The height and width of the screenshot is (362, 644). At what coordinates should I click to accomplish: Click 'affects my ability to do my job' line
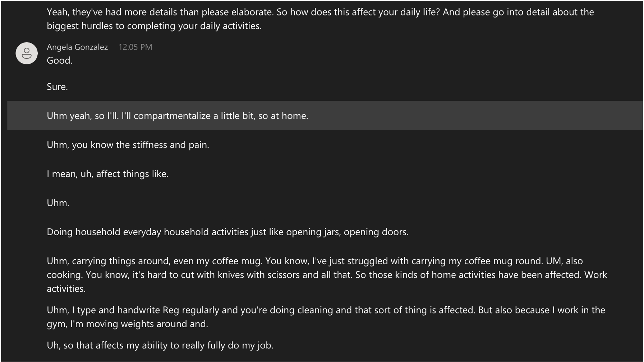pyautogui.click(x=160, y=345)
